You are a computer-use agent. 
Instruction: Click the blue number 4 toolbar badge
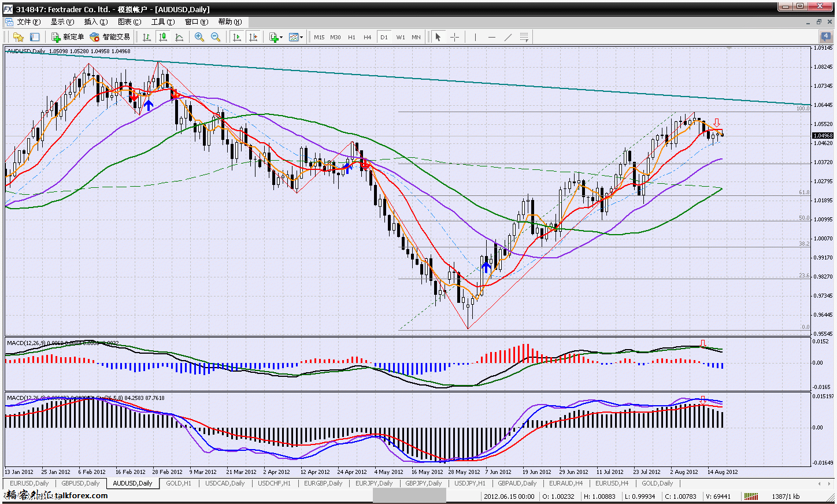826,36
